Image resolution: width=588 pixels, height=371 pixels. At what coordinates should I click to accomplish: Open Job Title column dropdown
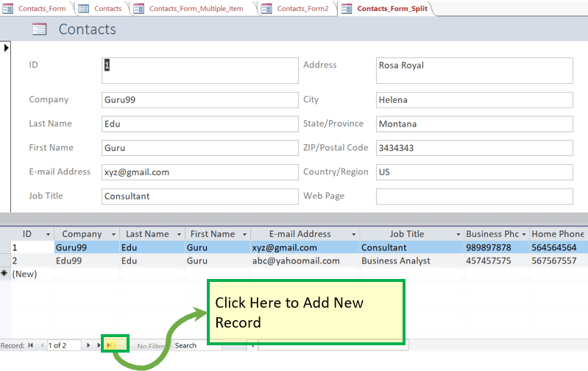458,235
